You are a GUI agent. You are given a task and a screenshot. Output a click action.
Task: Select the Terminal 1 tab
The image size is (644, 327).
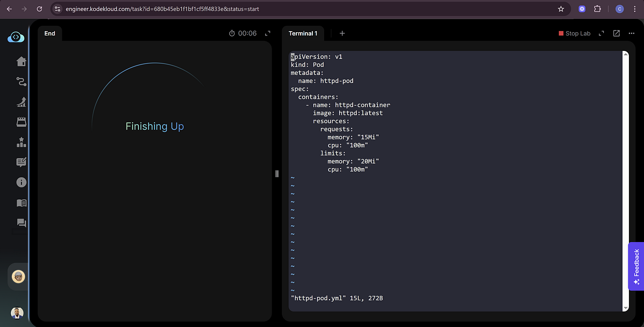pyautogui.click(x=303, y=33)
